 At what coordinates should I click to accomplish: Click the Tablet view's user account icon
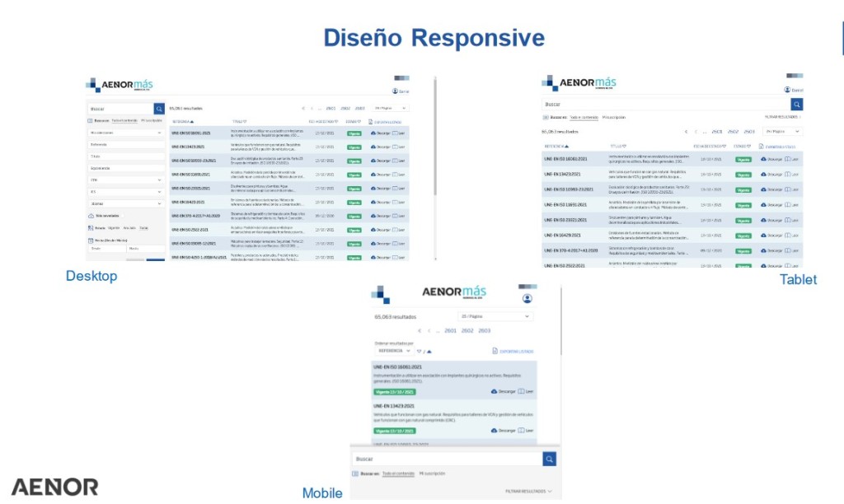pyautogui.click(x=788, y=90)
